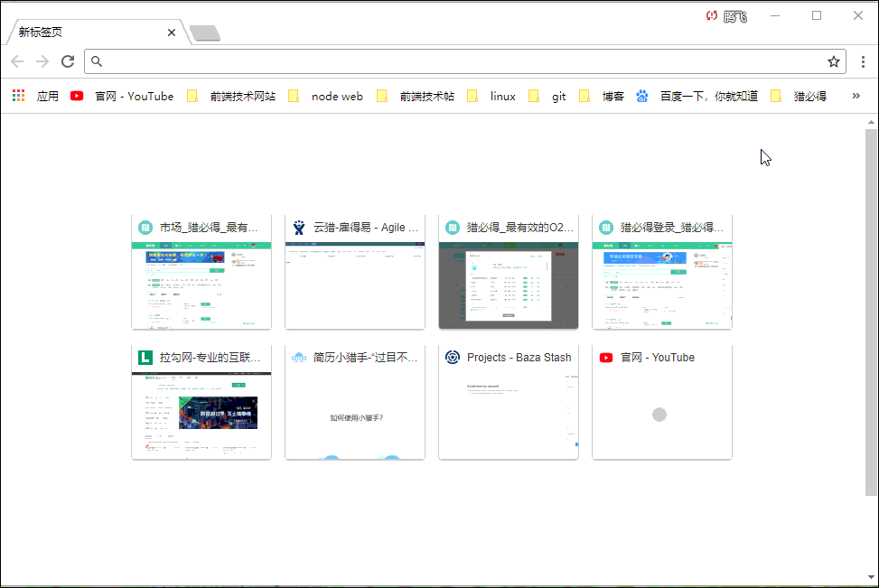Open the Projects - Baza Stash thumbnail
Viewport: 879px width, 588px height.
509,402
